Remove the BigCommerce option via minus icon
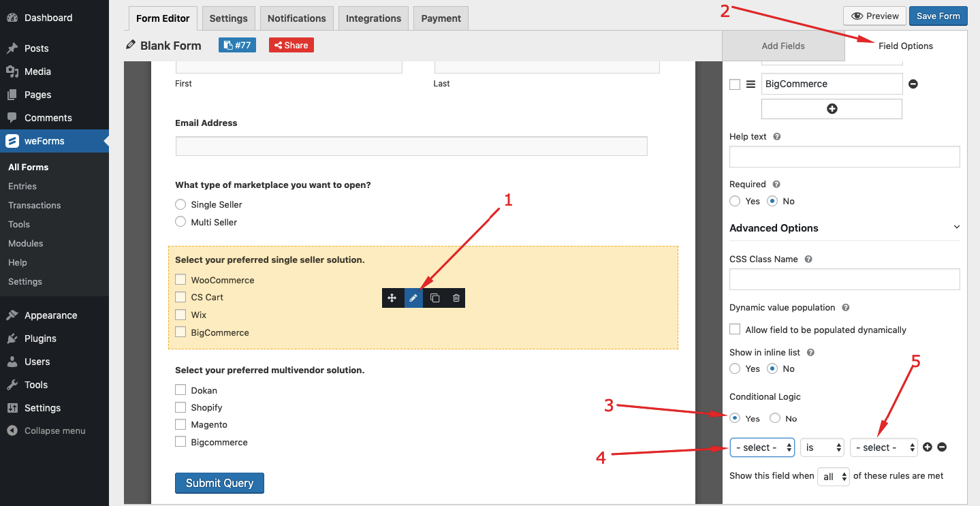Viewport: 980px width, 506px height. tap(913, 84)
